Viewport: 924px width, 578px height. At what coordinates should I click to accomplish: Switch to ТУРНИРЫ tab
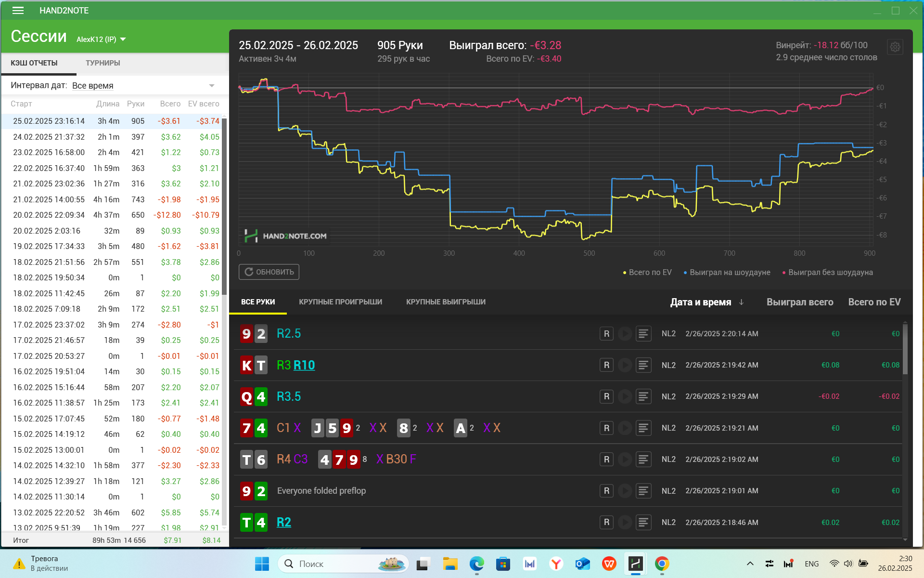103,63
